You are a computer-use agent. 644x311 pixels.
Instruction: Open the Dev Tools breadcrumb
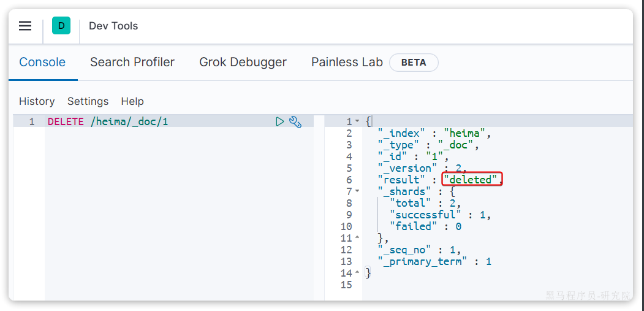tap(113, 26)
